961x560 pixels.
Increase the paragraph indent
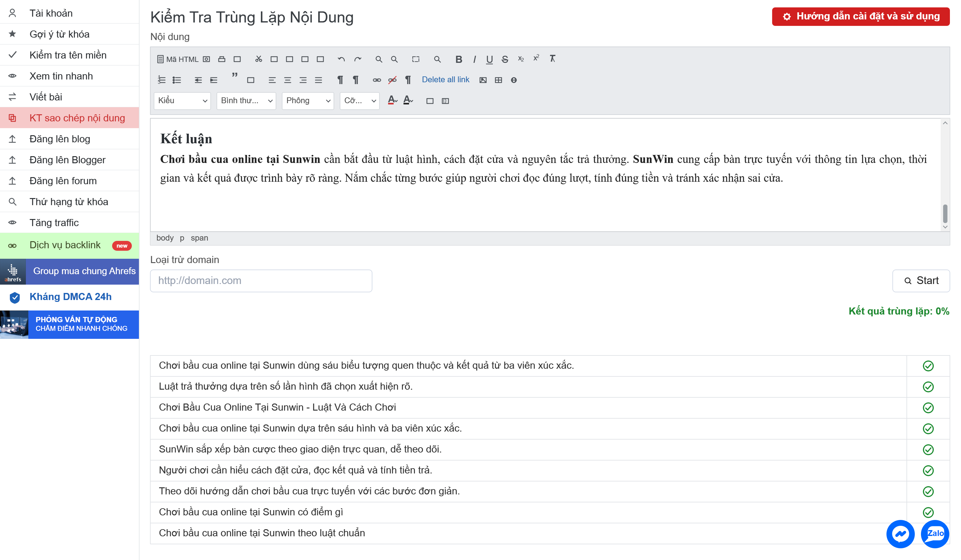pos(213,80)
